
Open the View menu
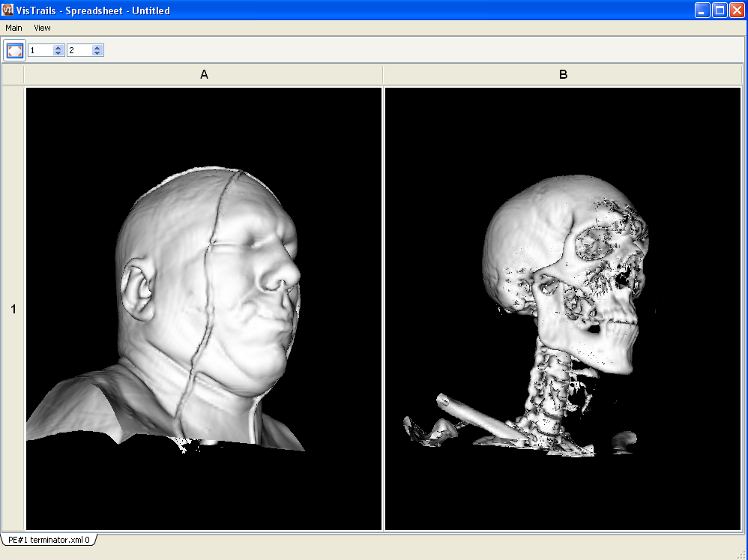pyautogui.click(x=42, y=28)
